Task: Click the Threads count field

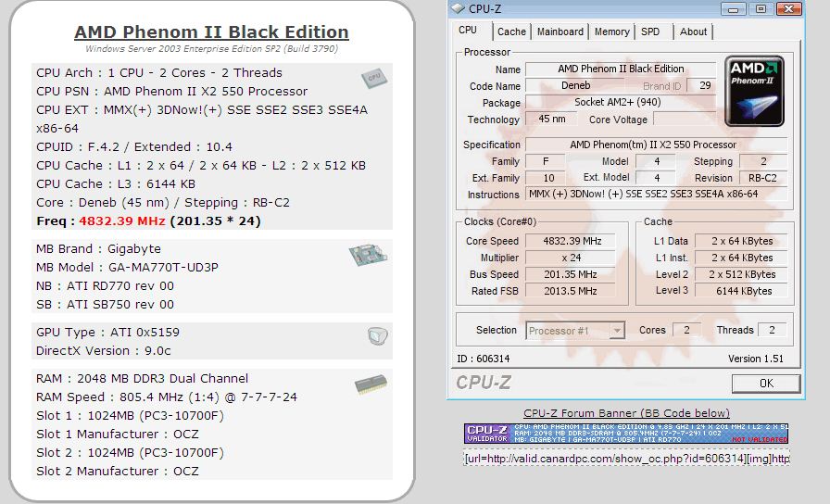Action: (x=772, y=330)
